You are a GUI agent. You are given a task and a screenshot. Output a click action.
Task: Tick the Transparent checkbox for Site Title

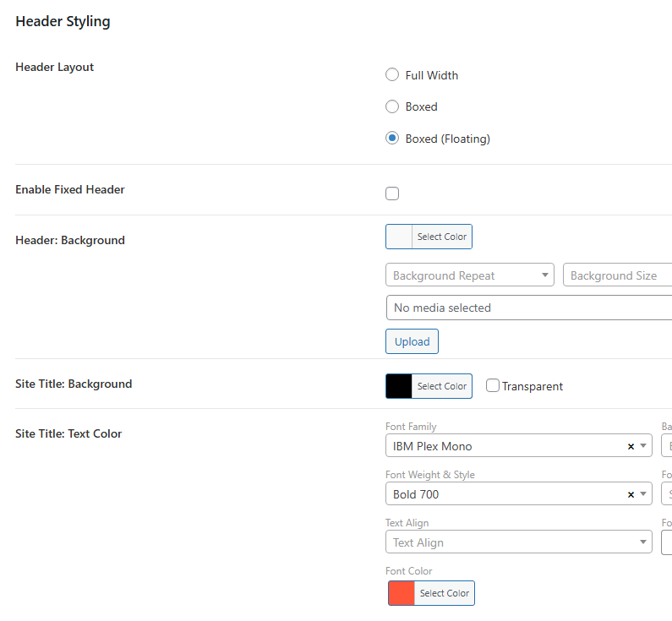[493, 386]
